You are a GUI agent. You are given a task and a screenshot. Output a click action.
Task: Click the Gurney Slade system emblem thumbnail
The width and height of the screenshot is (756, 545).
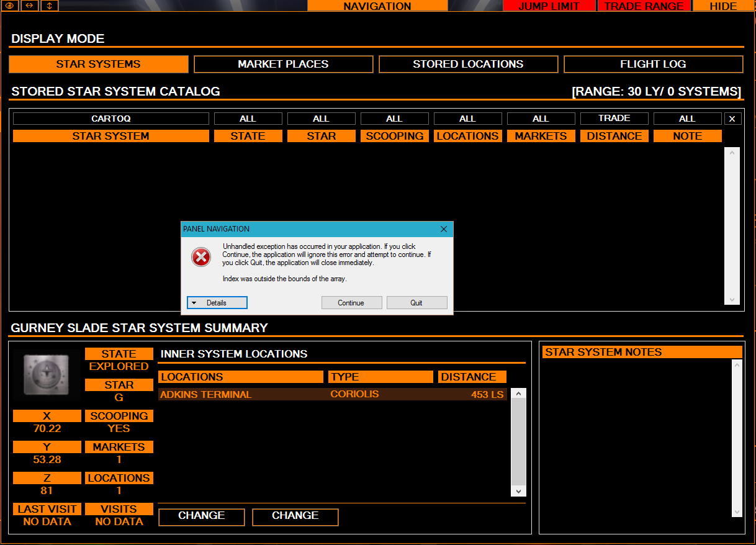click(x=47, y=374)
